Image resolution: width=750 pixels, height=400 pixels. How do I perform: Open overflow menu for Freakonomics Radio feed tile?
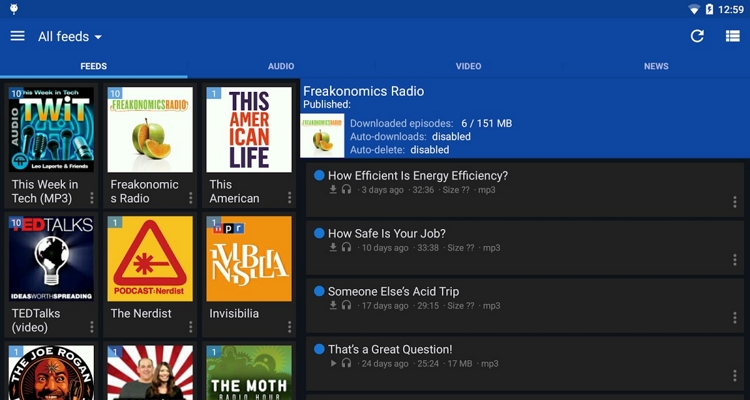pyautogui.click(x=190, y=198)
